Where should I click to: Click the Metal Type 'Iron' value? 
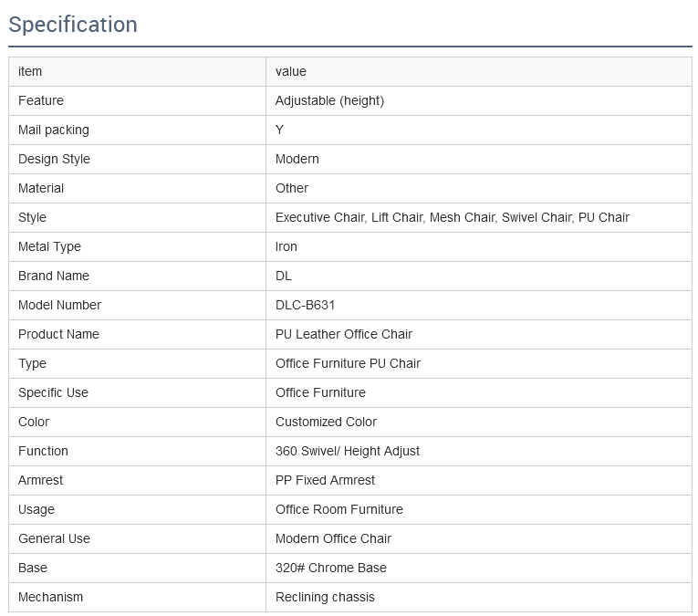tap(286, 246)
